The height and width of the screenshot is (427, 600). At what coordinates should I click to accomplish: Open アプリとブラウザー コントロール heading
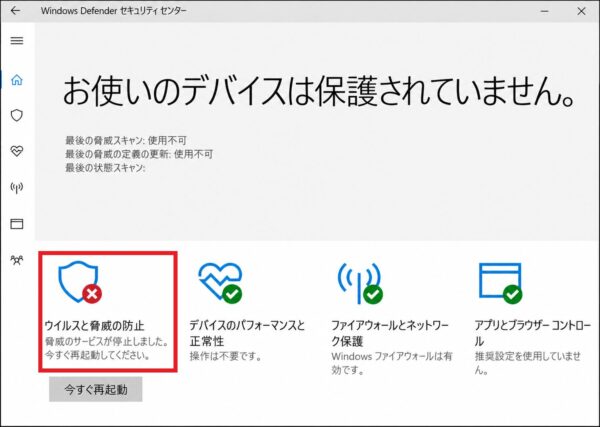coord(533,333)
